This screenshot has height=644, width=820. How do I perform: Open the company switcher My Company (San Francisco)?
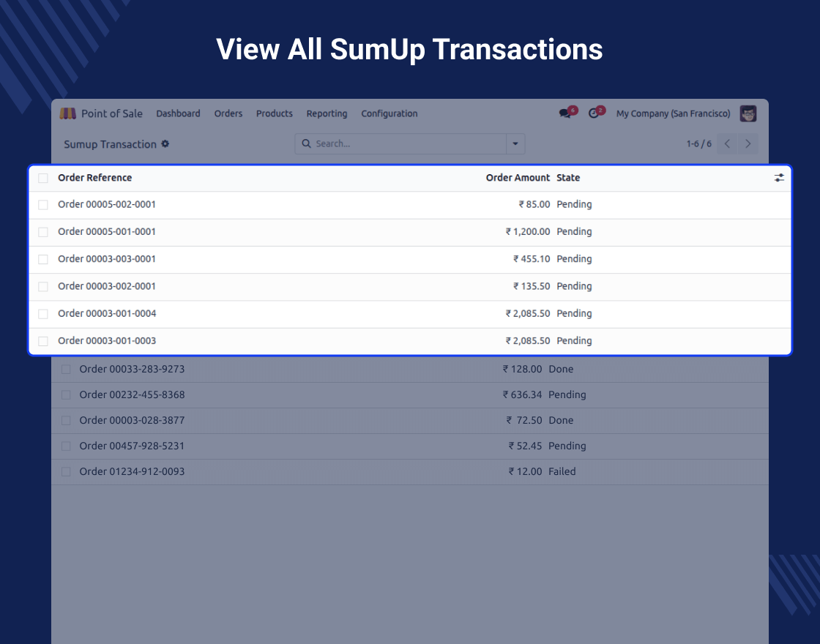[x=673, y=113]
